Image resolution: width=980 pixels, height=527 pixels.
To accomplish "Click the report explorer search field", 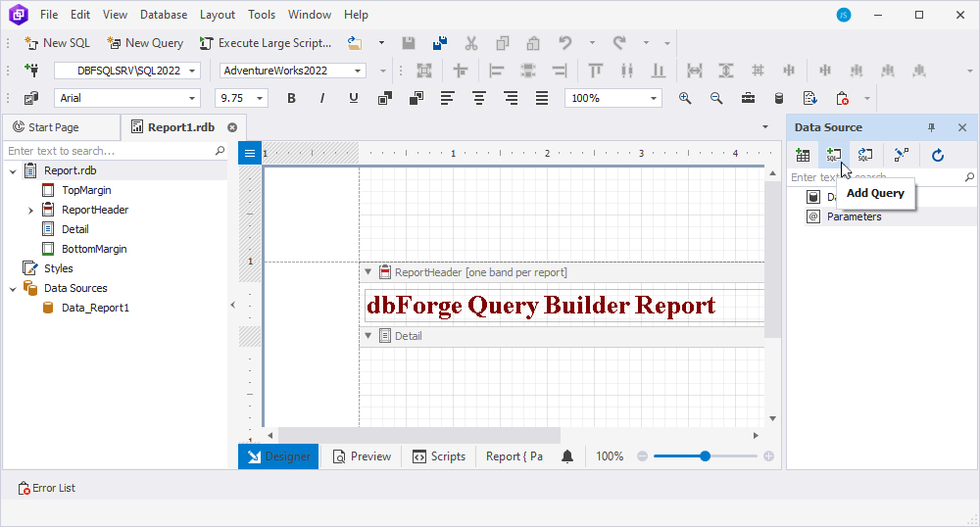I will tap(117, 151).
